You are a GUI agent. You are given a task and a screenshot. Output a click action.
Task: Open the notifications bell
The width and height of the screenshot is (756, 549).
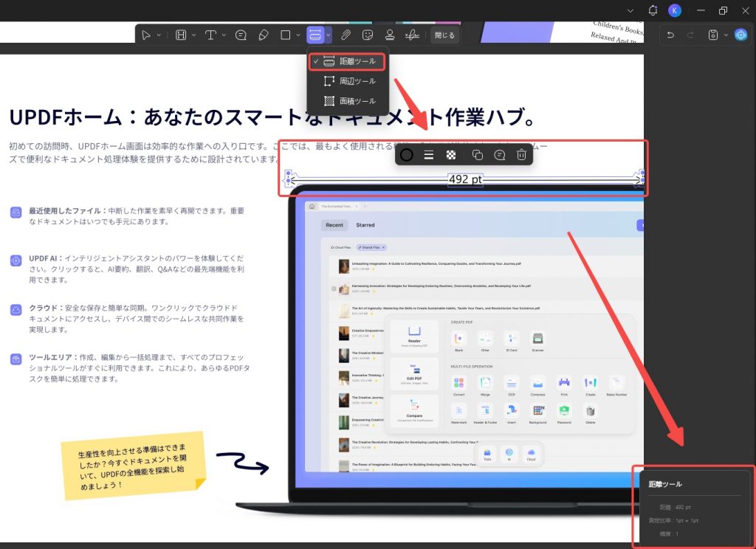653,10
